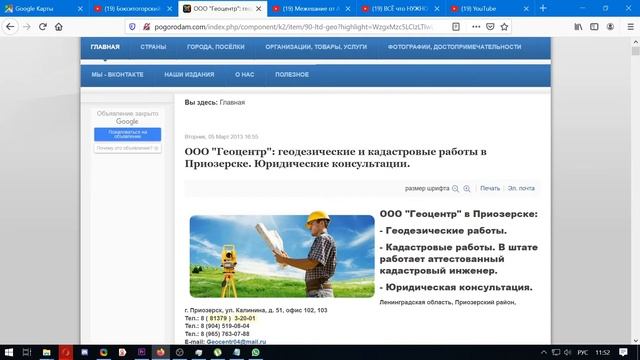Open ГОРОДА, ПОСЁЛКИ menu item

pos(216,47)
